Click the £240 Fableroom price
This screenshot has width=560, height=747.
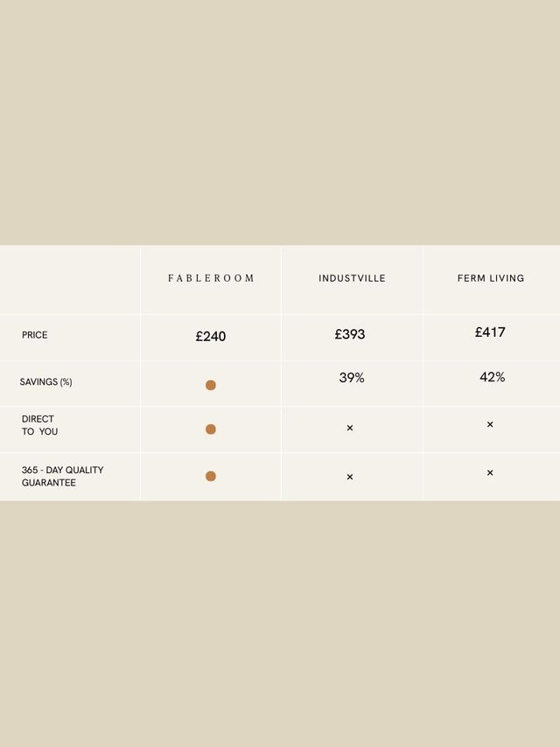211,336
